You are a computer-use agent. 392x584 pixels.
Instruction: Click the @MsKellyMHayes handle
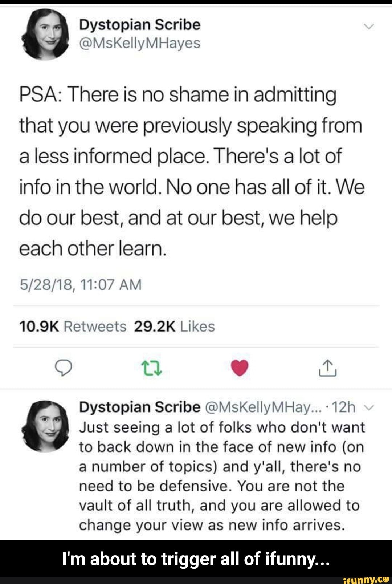click(x=140, y=43)
